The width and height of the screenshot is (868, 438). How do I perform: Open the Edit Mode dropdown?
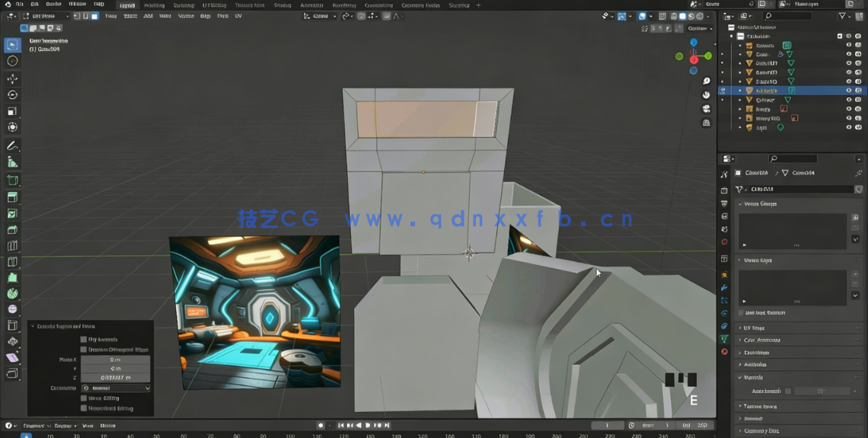tap(45, 16)
